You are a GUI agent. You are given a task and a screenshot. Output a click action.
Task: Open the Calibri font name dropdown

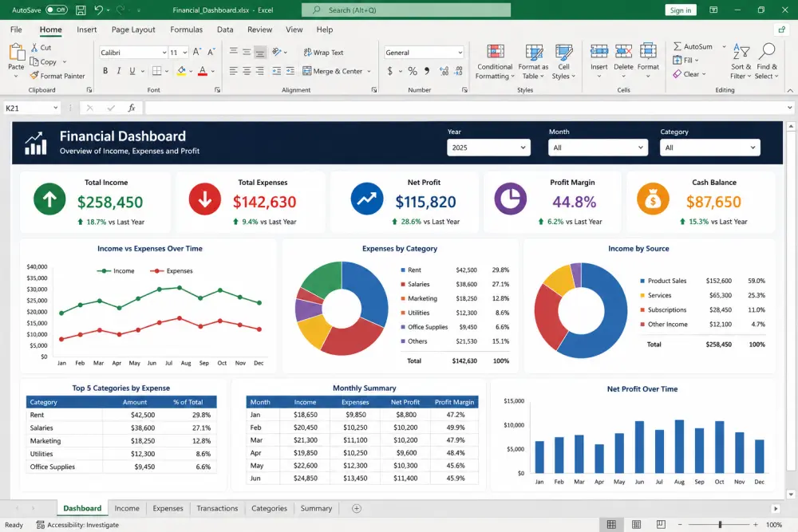pos(164,53)
